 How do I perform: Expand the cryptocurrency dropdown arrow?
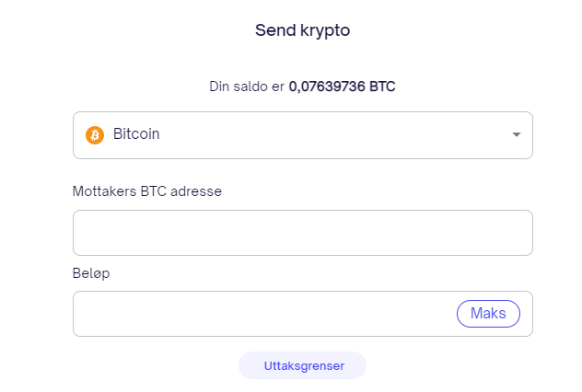point(516,135)
